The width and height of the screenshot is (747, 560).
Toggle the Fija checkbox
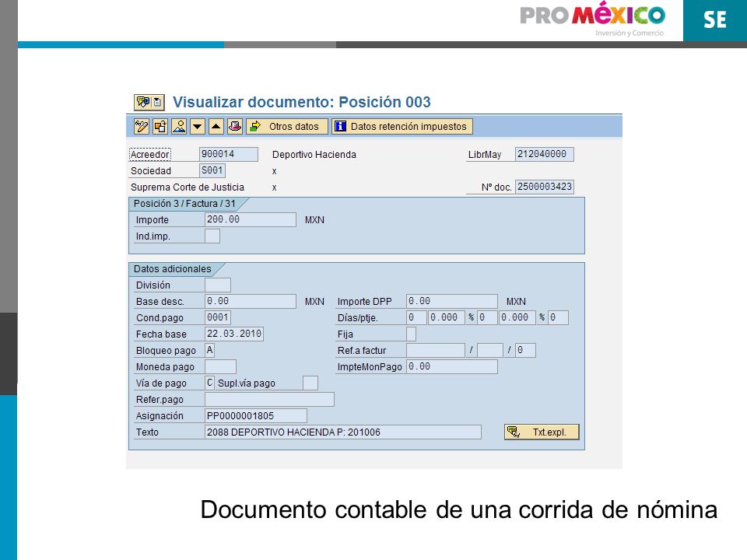411,334
